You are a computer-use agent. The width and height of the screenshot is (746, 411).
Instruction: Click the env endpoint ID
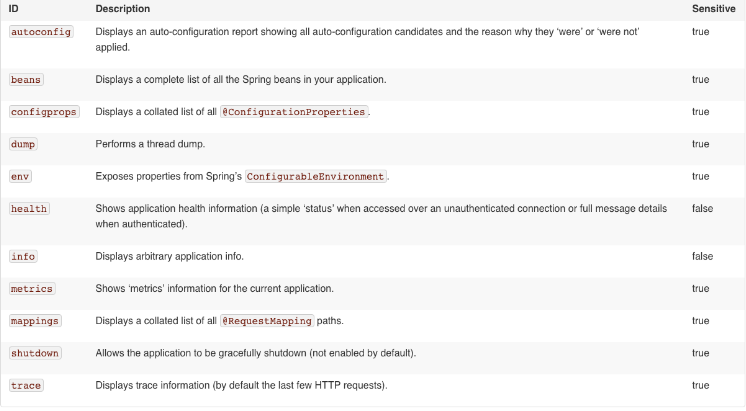click(20, 176)
